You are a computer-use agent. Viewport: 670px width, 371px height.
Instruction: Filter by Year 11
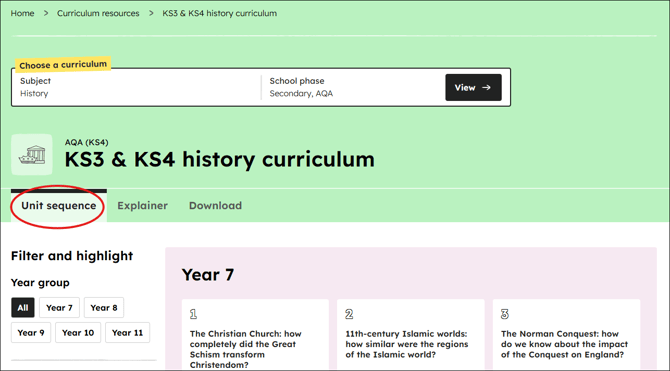coord(127,333)
